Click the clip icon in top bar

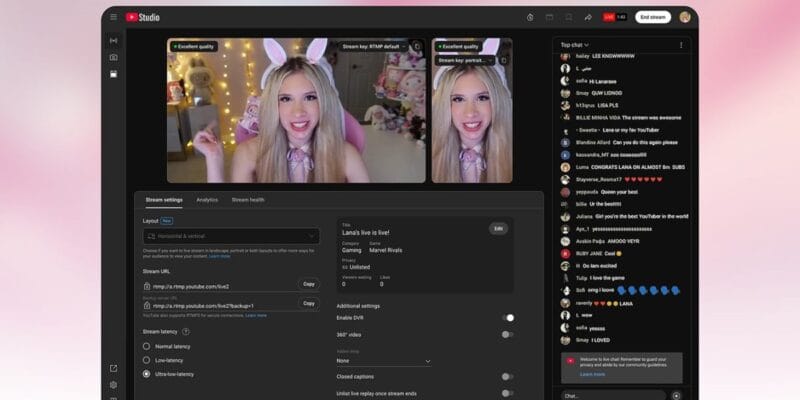pyautogui.click(x=549, y=17)
